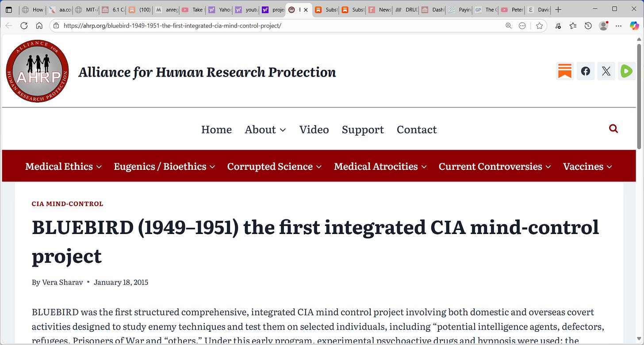The height and width of the screenshot is (345, 644).
Task: Expand the Vaccines menu
Action: tap(587, 166)
